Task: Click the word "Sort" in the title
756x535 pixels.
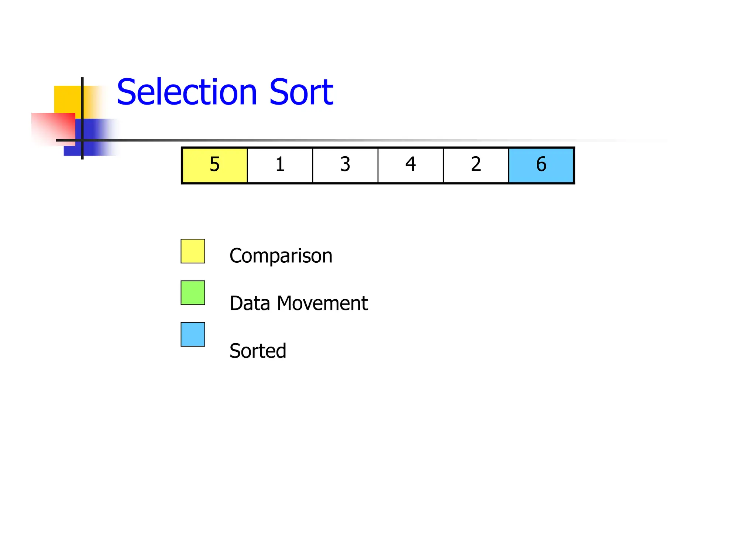Action: (301, 92)
